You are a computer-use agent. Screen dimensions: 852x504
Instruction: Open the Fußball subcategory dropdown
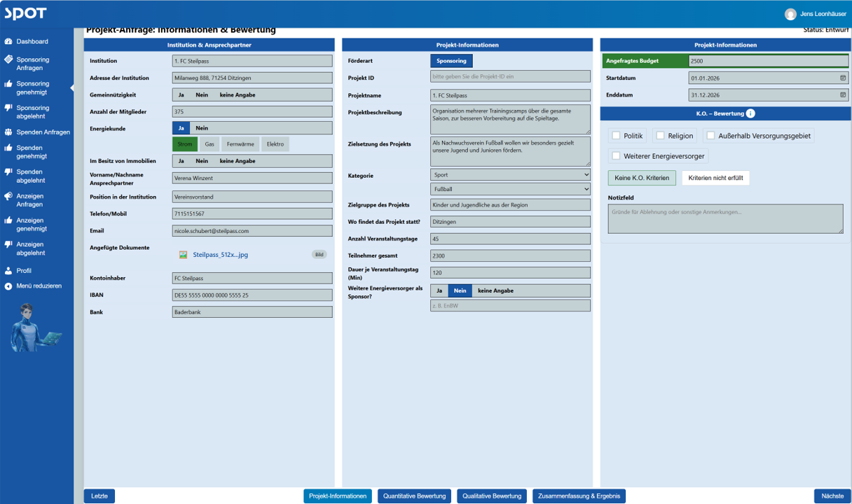(x=510, y=189)
